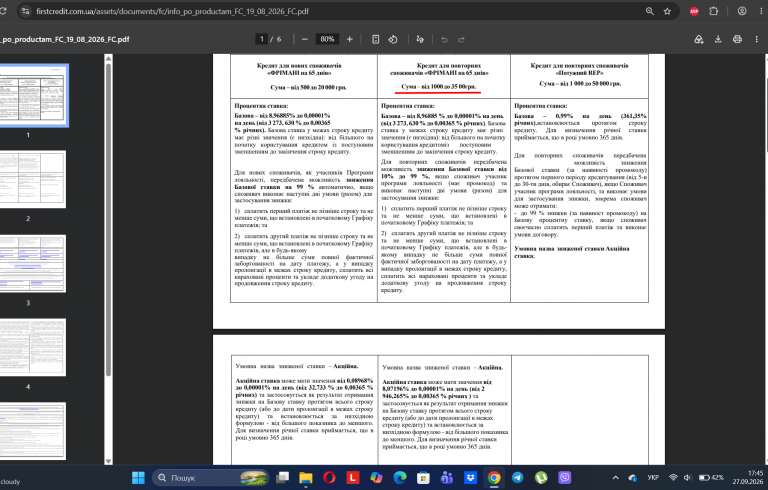Open Dropbox from the taskbar

(470, 477)
